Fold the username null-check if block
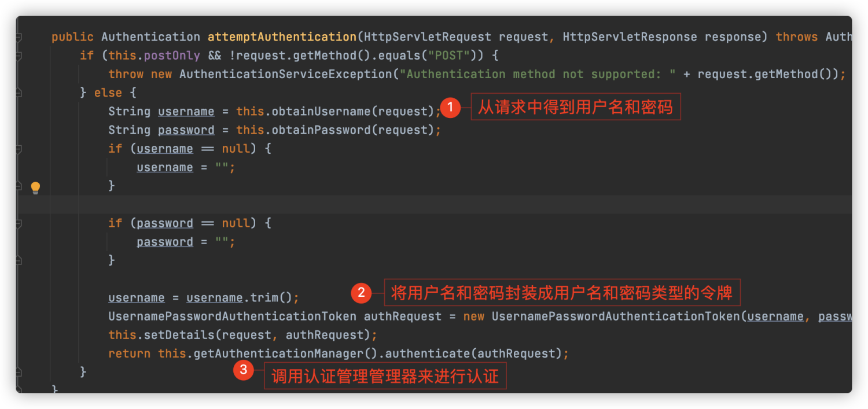Image resolution: width=868 pixels, height=409 pixels. (x=19, y=149)
